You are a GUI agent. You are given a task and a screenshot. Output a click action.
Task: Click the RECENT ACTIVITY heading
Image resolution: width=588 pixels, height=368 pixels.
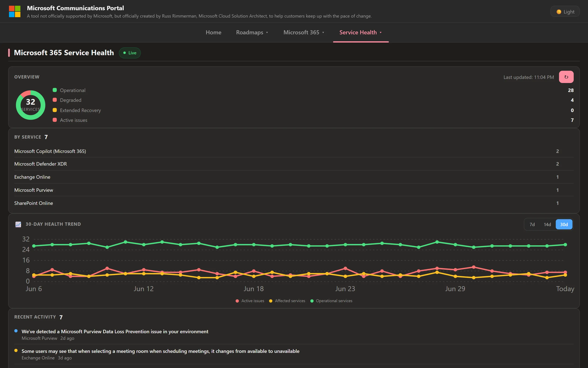point(35,317)
